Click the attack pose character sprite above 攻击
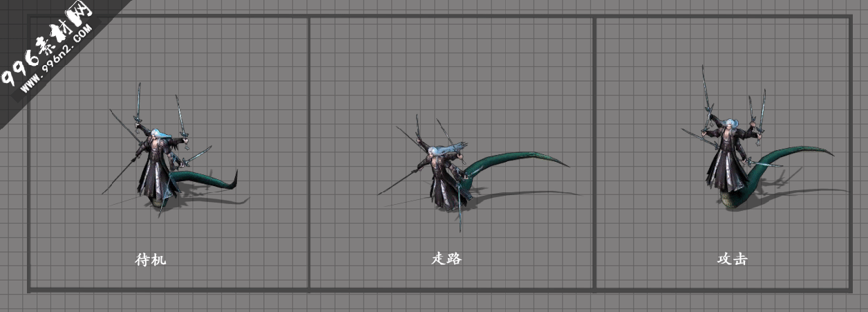 (x=757, y=138)
